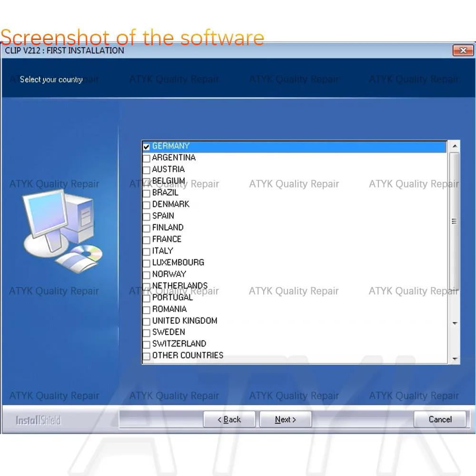This screenshot has height=476, width=476.
Task: Check the PORTUGAL checkbox
Action: (x=146, y=298)
